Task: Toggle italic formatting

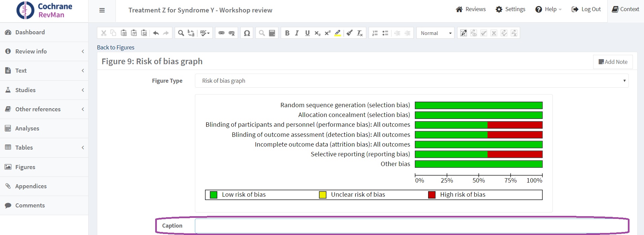Action: [297, 33]
